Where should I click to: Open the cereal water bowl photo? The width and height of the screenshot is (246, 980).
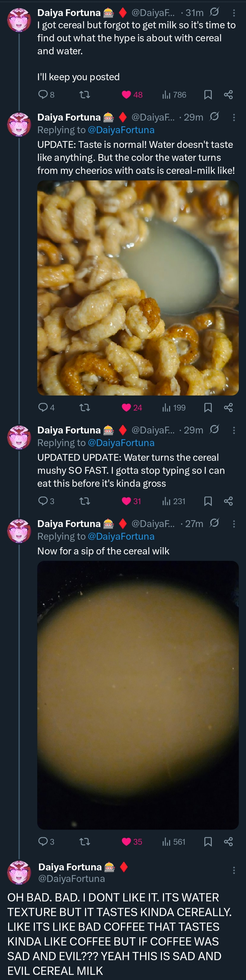pos(138,695)
